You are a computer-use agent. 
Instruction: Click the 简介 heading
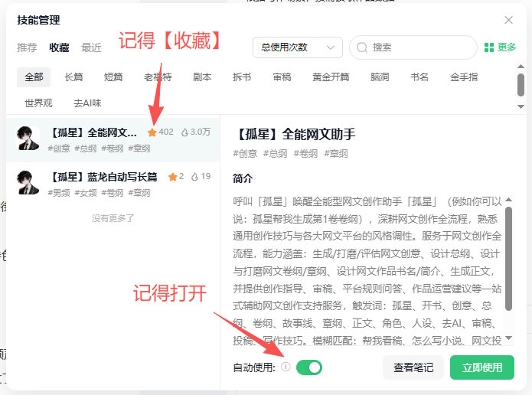(x=243, y=178)
